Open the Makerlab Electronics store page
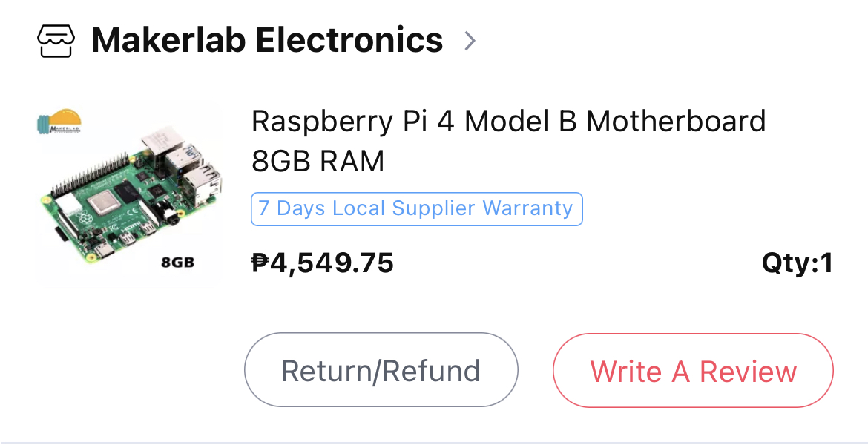 point(267,40)
